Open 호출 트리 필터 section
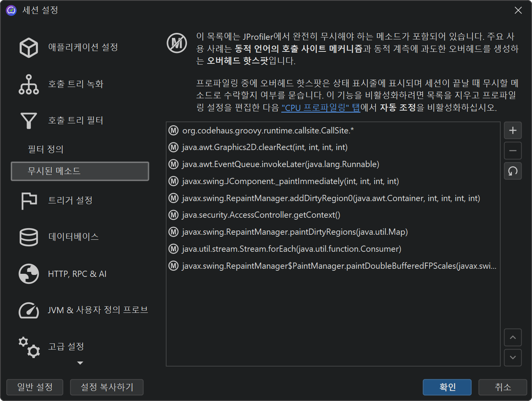This screenshot has height=401, width=532. (x=80, y=121)
